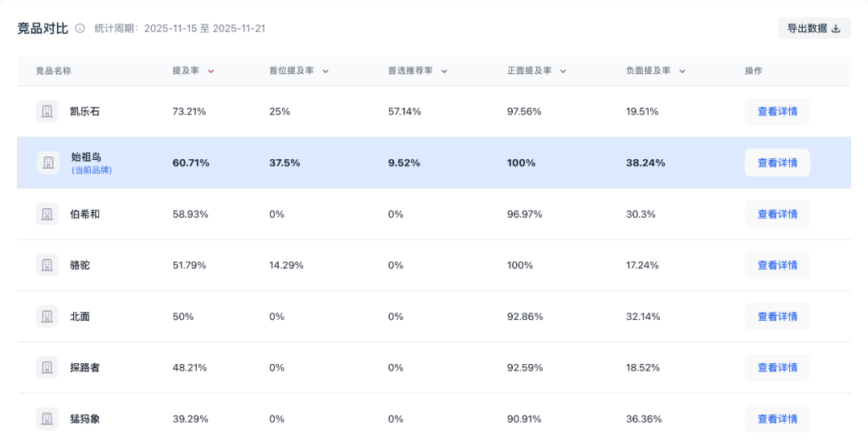Image resolution: width=868 pixels, height=446 pixels.
Task: Select the brand name 始祖鸟
Action: tap(86, 158)
